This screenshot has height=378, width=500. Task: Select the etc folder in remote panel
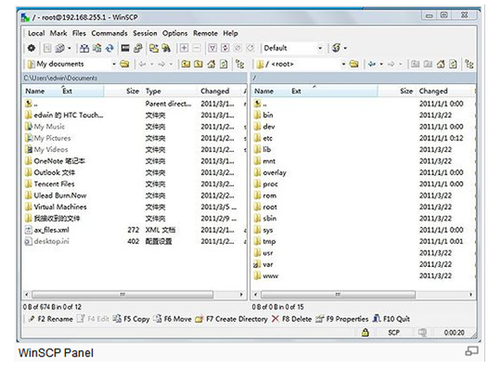tap(267, 138)
